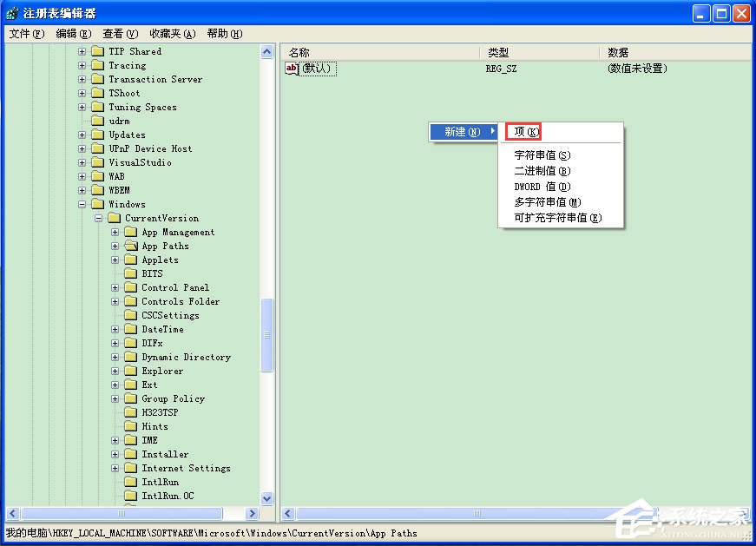
Task: Click the Explorer folder icon
Action: (x=130, y=370)
